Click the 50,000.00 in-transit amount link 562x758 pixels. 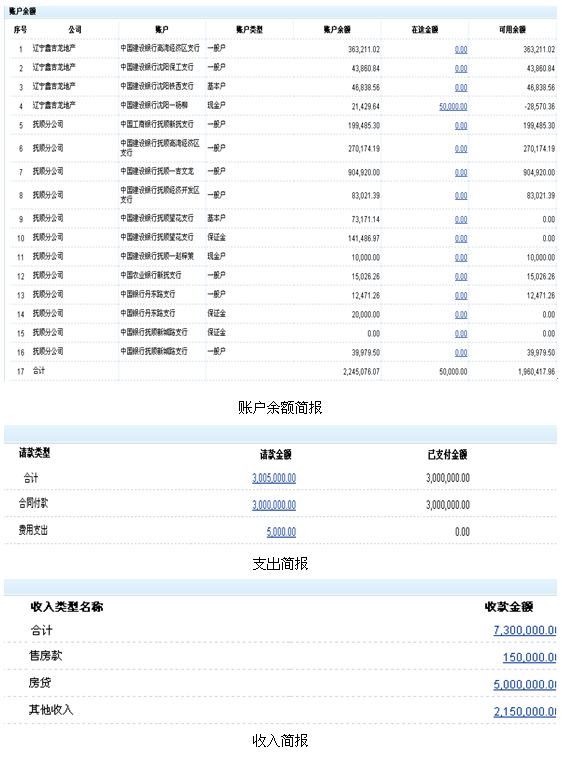click(x=453, y=107)
